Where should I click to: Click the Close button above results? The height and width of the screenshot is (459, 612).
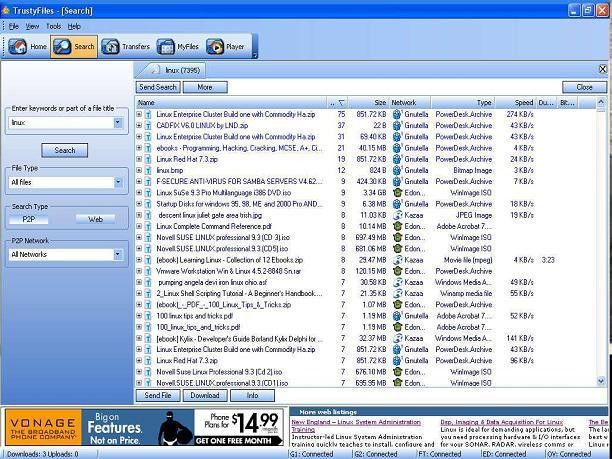point(584,87)
